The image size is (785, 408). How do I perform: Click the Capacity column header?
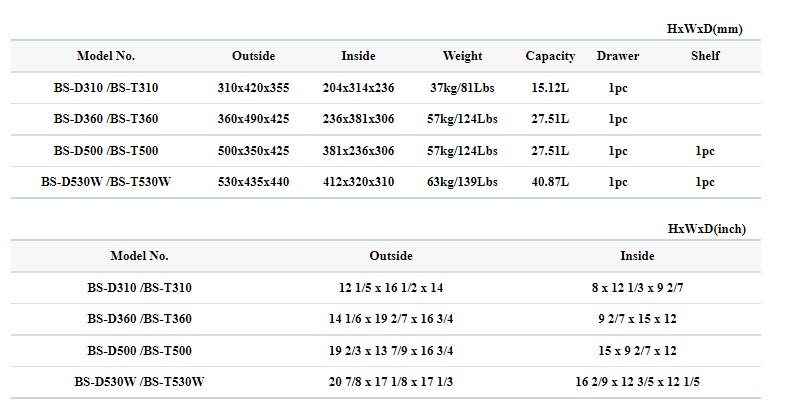[x=550, y=56]
